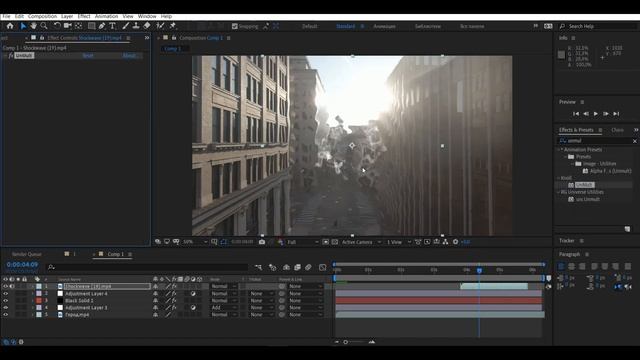Click the composition flowchart icon in viewer footer
Screen dimensions: 640x360
(445, 242)
